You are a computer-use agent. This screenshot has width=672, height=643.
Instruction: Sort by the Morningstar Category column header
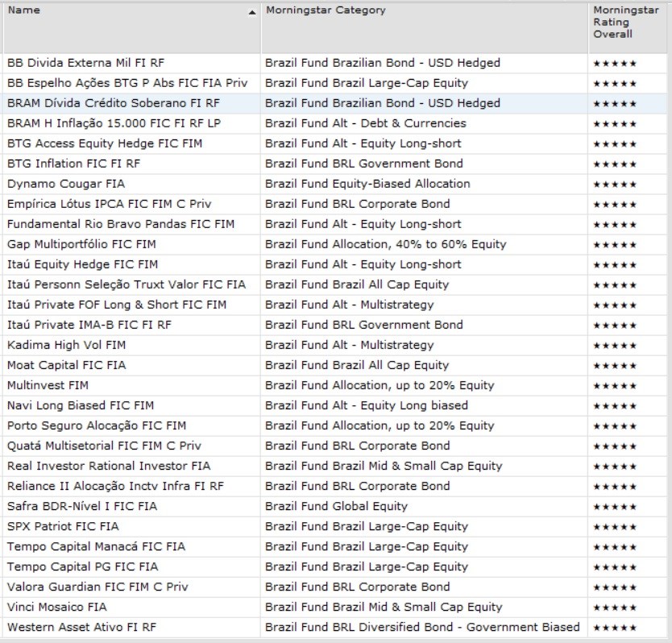click(326, 10)
